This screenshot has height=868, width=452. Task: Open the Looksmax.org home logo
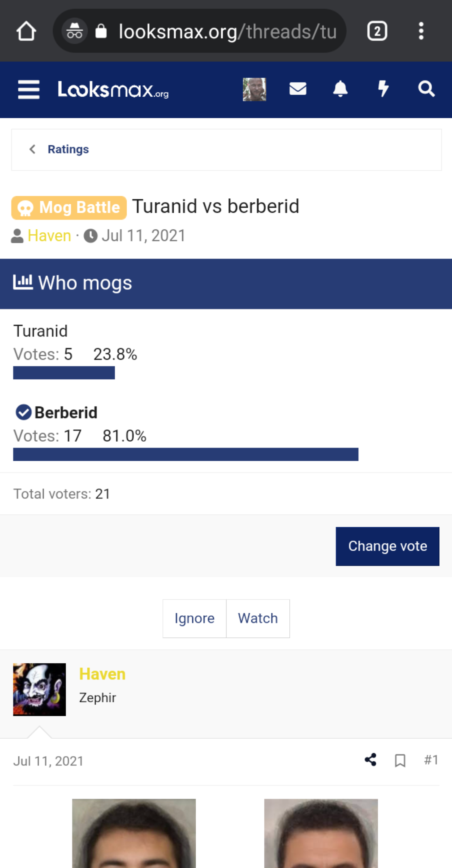(113, 89)
